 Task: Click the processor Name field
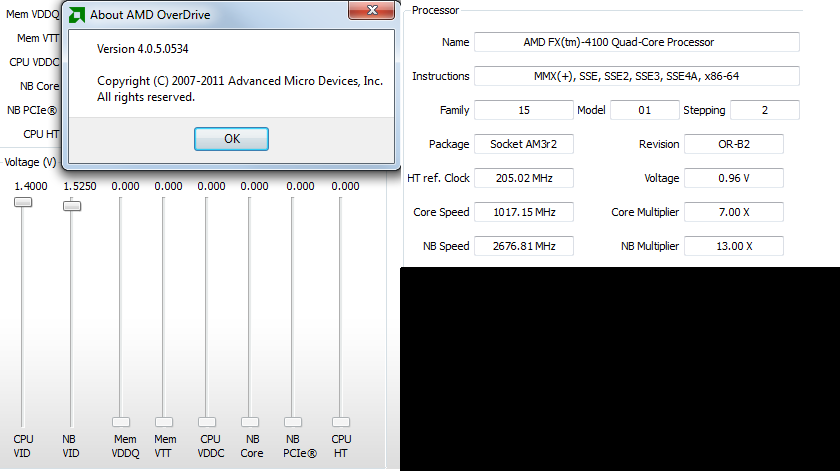coord(636,42)
